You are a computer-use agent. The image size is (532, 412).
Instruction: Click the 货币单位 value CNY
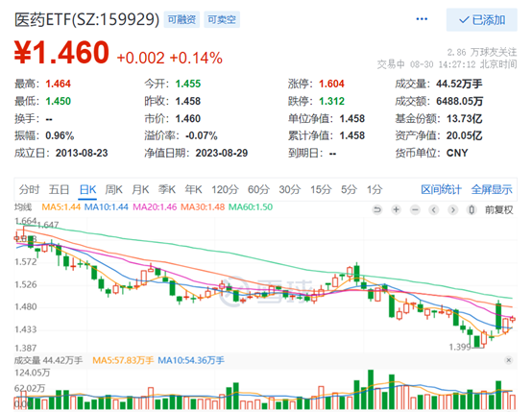click(457, 153)
